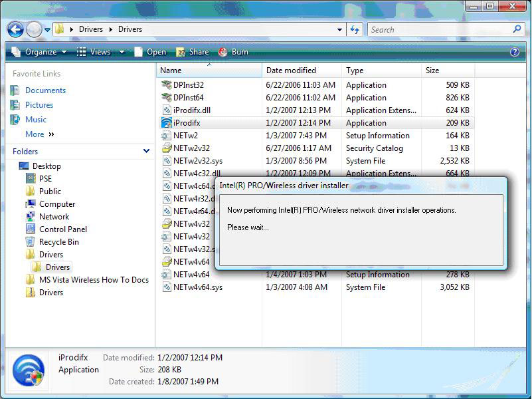Click the Intel PRO/Wireless driver installer title

pyautogui.click(x=284, y=186)
